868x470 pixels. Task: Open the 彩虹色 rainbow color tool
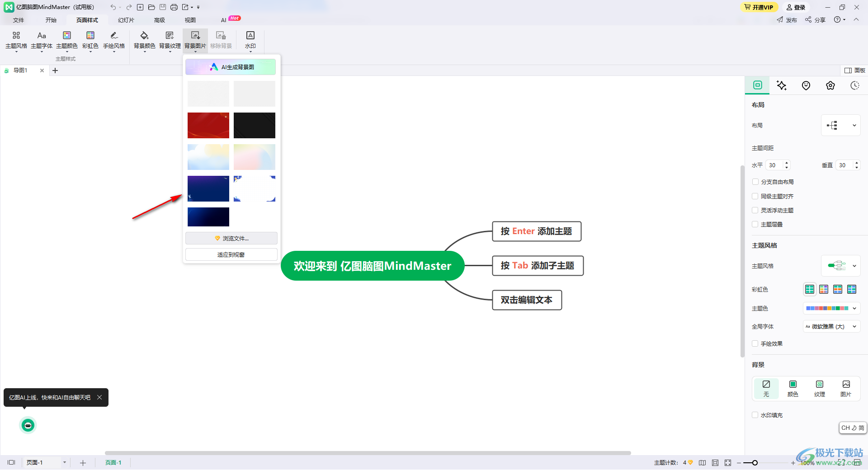point(90,41)
